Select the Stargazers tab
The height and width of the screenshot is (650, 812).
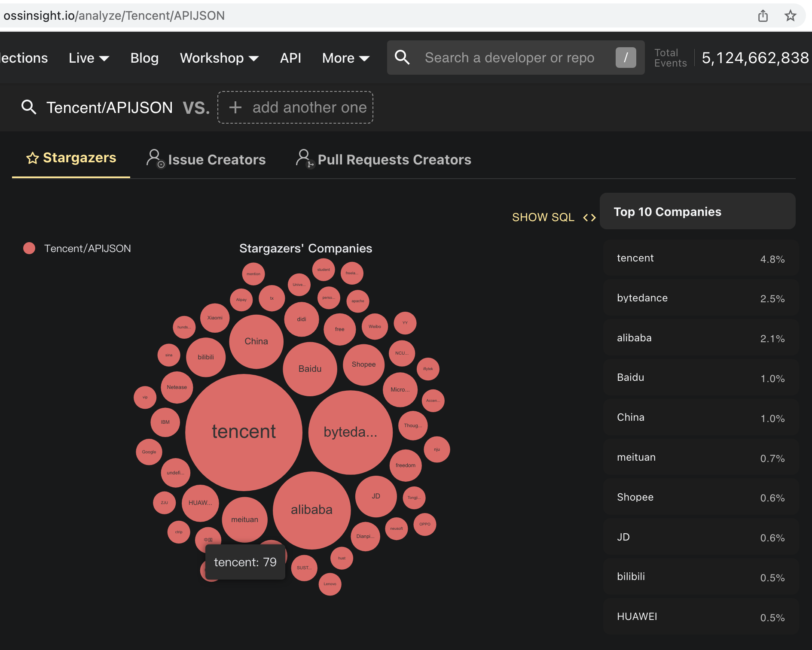(71, 158)
